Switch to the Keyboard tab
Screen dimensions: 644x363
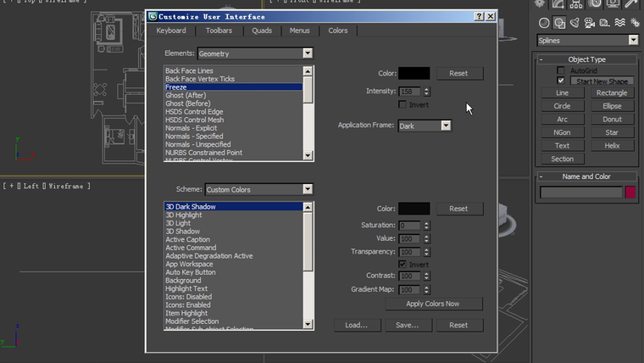point(171,31)
